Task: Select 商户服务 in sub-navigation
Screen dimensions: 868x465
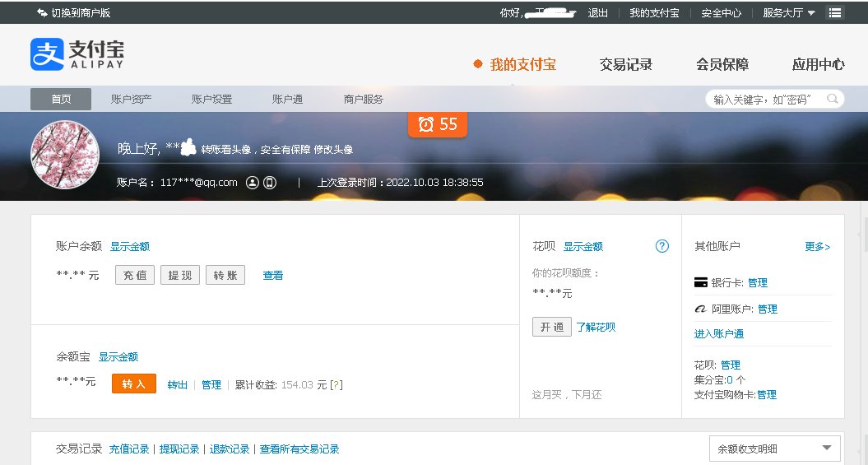Action: (363, 99)
